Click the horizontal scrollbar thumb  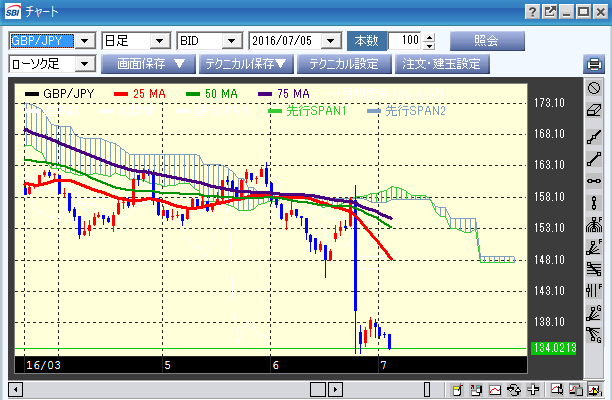[318, 389]
